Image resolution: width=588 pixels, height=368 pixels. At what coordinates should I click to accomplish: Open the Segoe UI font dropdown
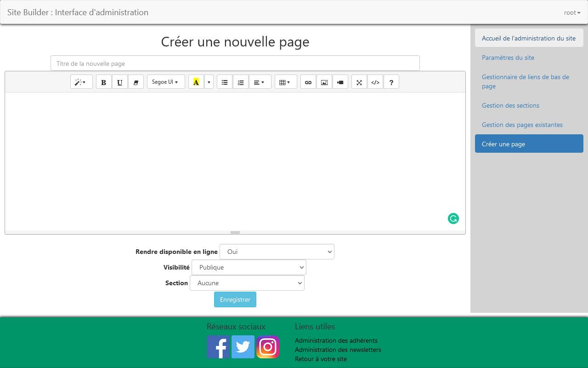[166, 82]
